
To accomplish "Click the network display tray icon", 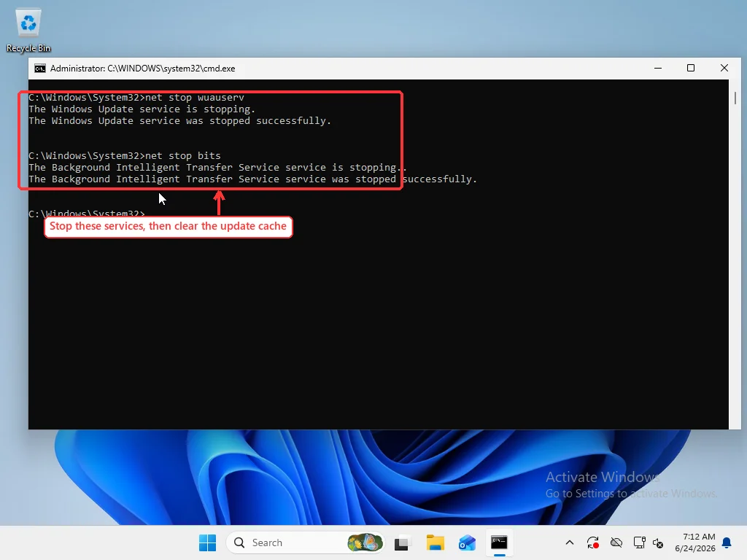I will point(639,542).
